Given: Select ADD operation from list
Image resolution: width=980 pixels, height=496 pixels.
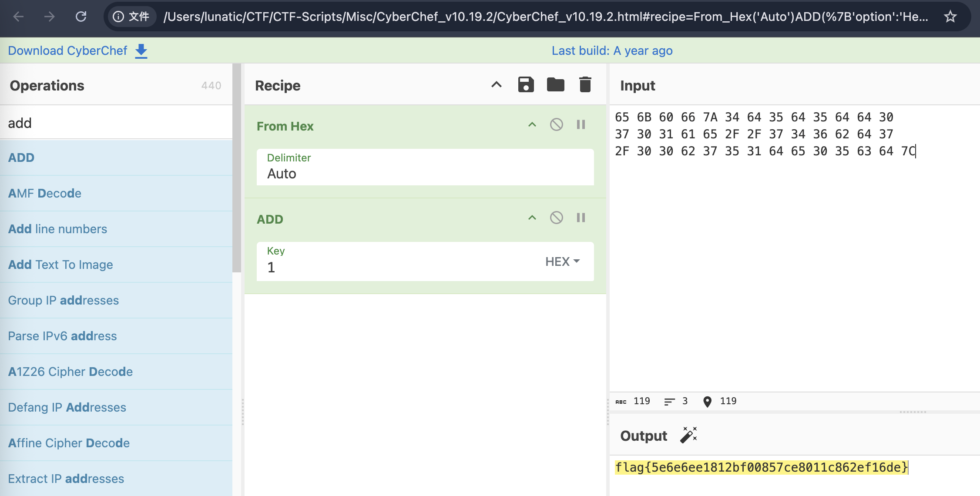Looking at the screenshot, I should pyautogui.click(x=21, y=158).
